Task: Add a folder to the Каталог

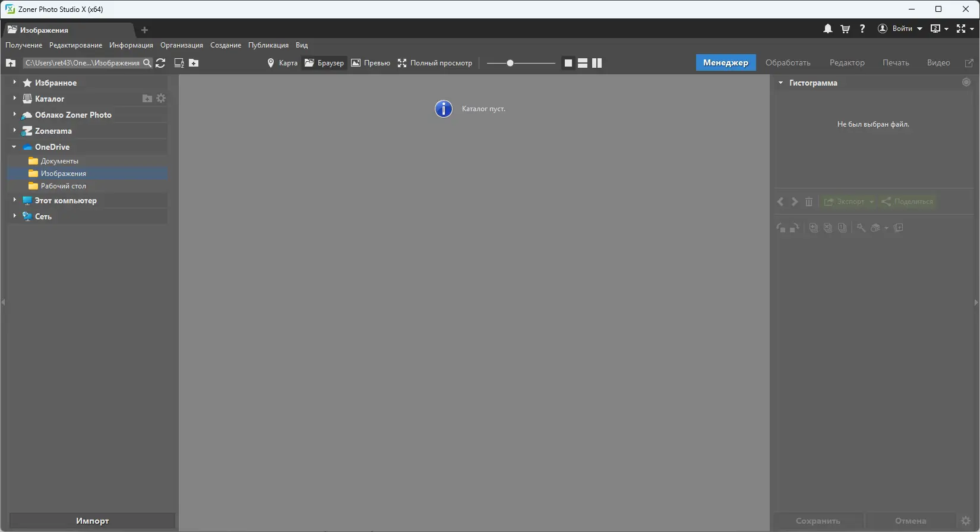Action: (x=147, y=99)
